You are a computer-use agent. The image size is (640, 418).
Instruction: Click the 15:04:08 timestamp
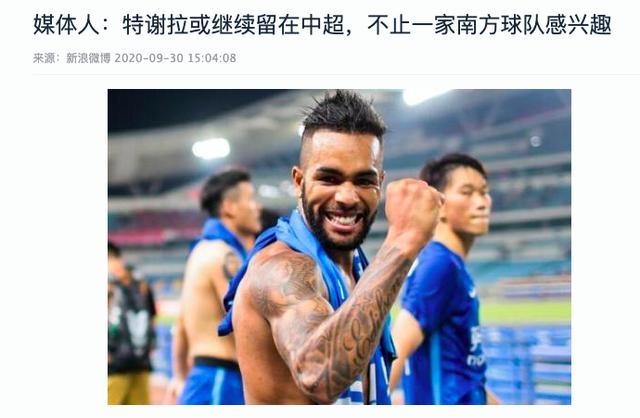coord(212,58)
